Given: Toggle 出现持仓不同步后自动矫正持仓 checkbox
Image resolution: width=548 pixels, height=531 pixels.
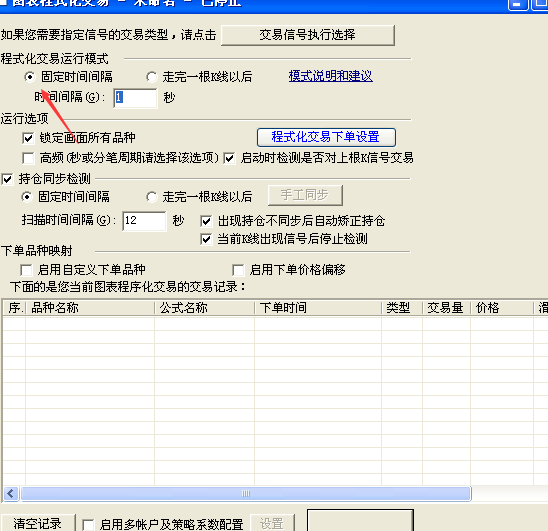Looking at the screenshot, I should point(206,221).
